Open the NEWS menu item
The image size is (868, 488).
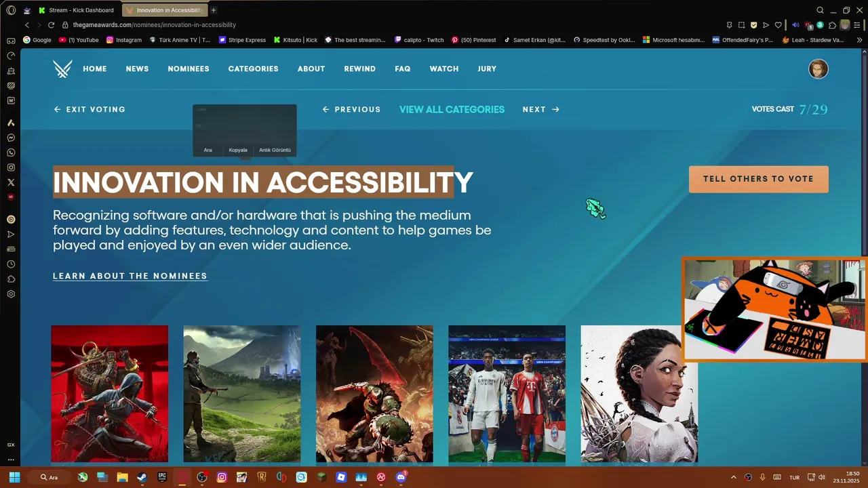point(137,69)
